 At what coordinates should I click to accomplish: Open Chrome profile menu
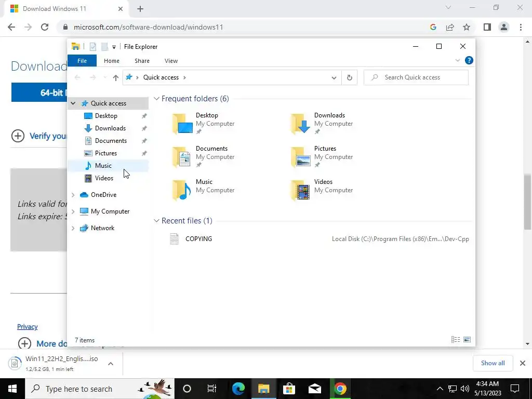[504, 27]
